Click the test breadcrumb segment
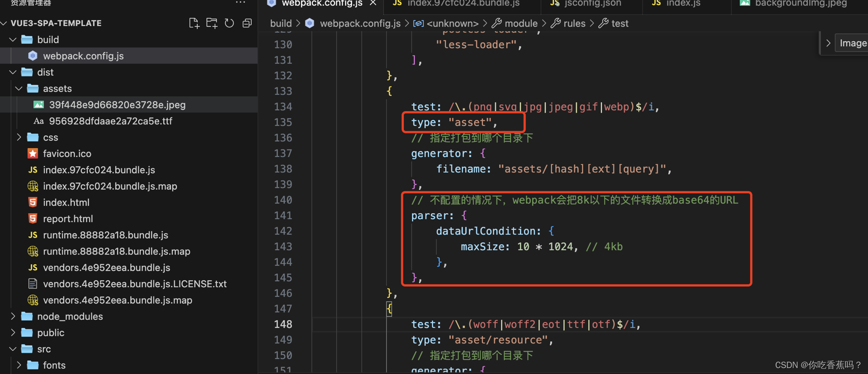 pyautogui.click(x=619, y=23)
